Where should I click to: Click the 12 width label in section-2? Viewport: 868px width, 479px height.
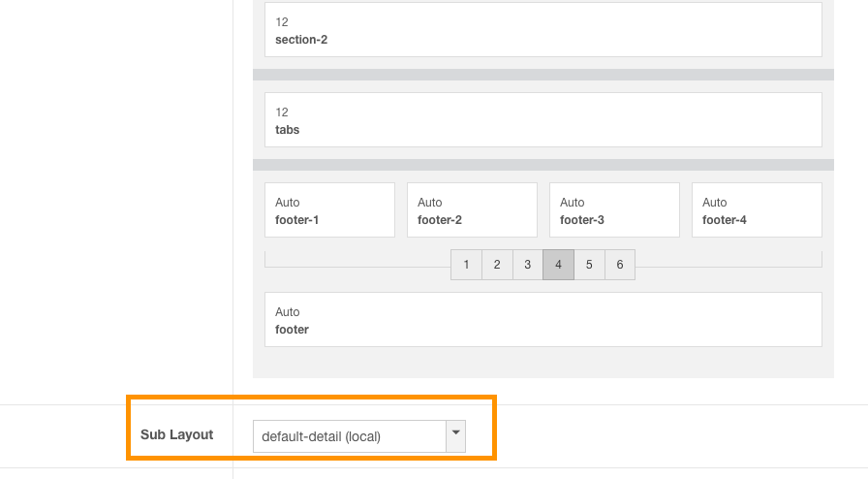click(282, 22)
